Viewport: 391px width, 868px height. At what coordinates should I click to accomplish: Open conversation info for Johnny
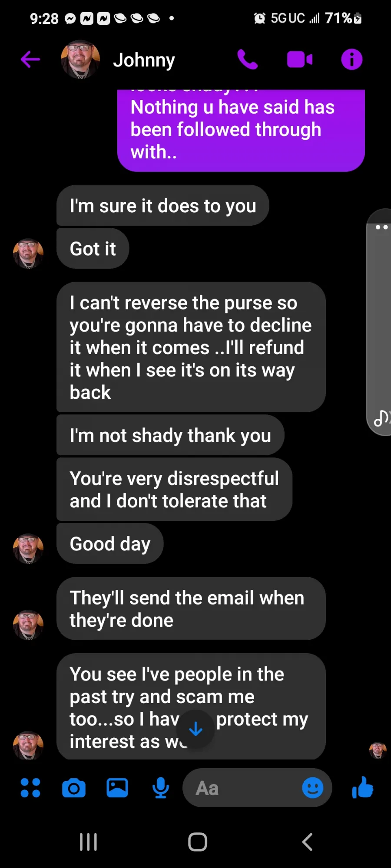(351, 59)
